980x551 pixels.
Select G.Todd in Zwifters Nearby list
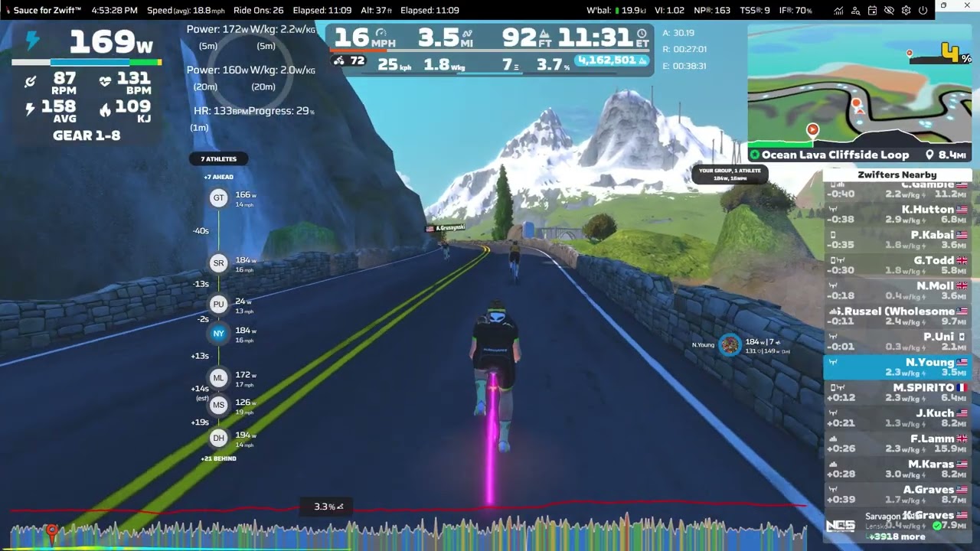897,265
